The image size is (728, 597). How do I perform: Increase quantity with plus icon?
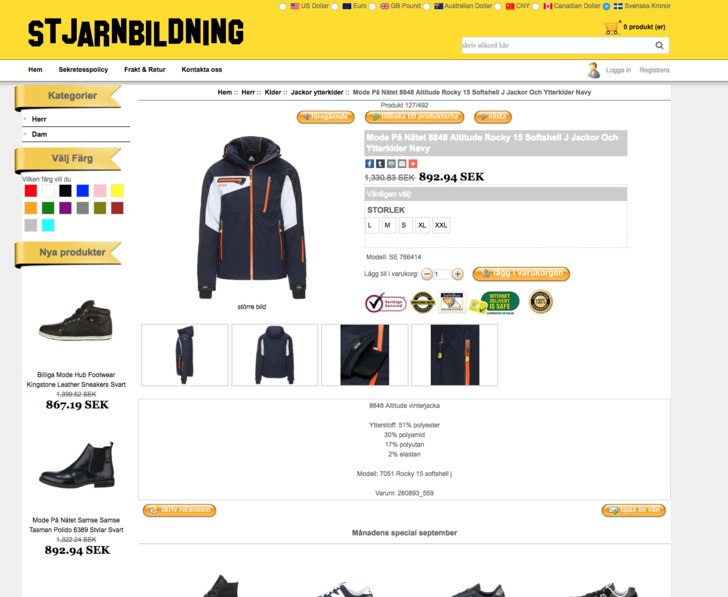pos(457,274)
